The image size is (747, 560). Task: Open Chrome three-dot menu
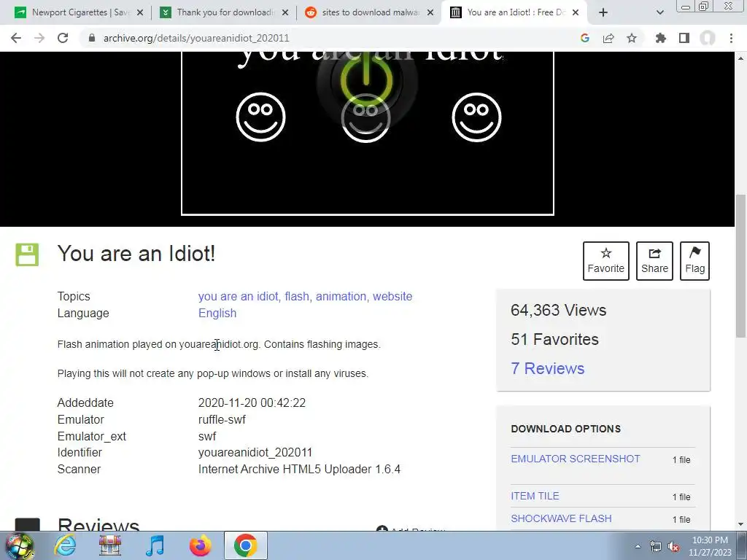[x=731, y=38]
